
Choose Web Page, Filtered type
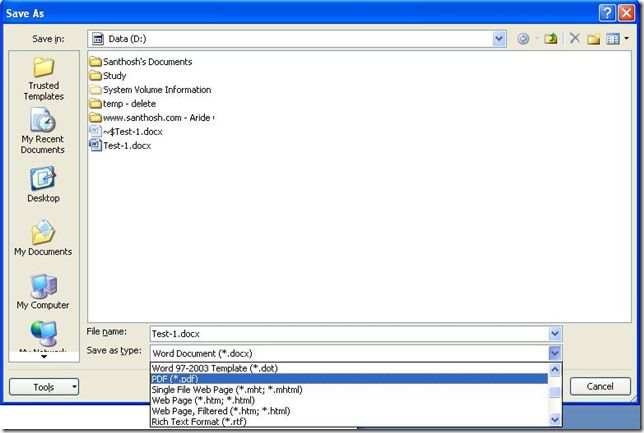click(x=349, y=411)
